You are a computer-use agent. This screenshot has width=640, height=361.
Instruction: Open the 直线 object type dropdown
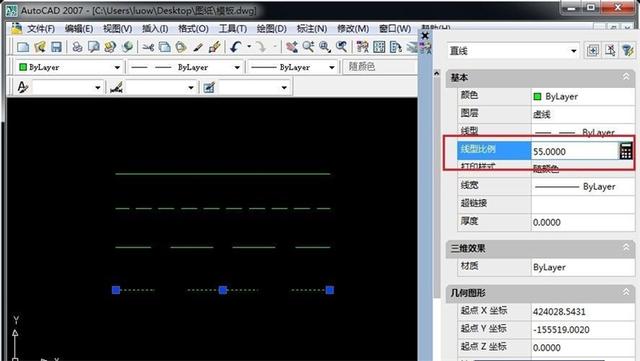pos(573,51)
